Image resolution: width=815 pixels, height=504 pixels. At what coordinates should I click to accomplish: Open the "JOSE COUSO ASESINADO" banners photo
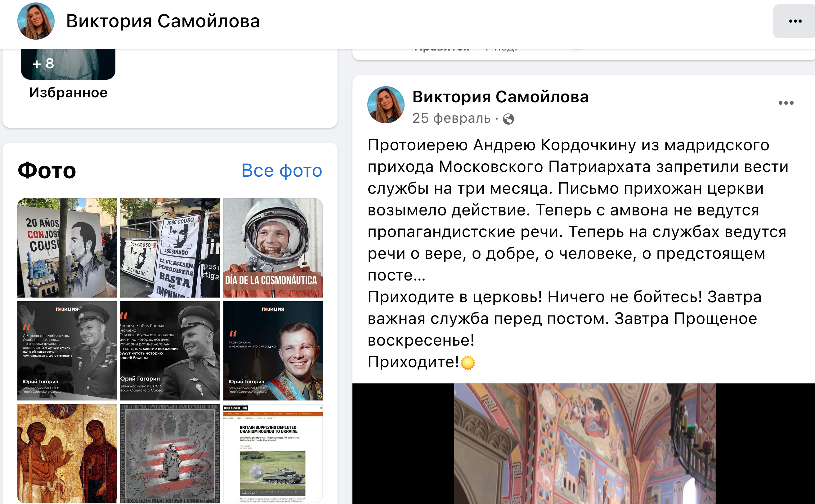pos(170,248)
